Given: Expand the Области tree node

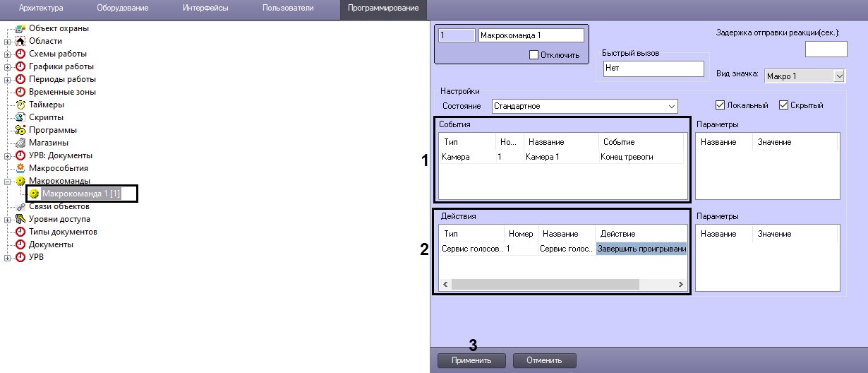Looking at the screenshot, I should 8,41.
